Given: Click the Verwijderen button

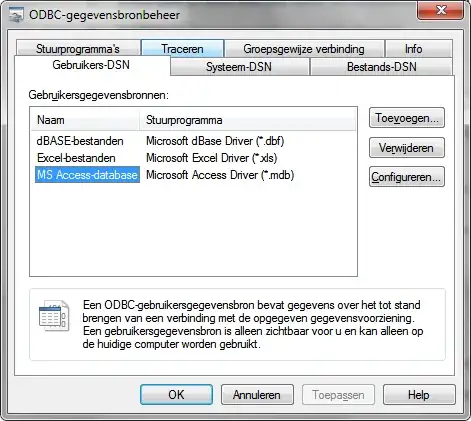Looking at the screenshot, I should pos(407,147).
